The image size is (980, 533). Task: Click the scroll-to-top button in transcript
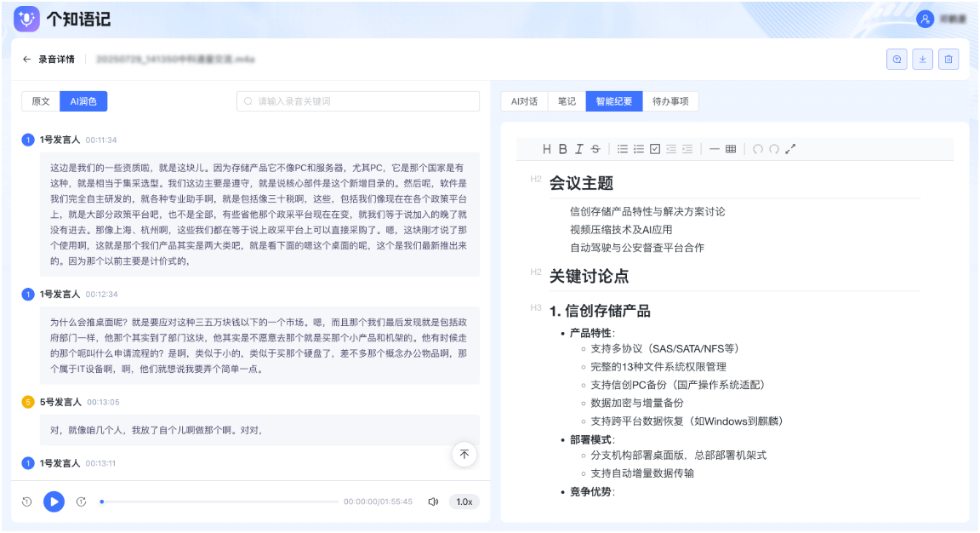pos(464,454)
